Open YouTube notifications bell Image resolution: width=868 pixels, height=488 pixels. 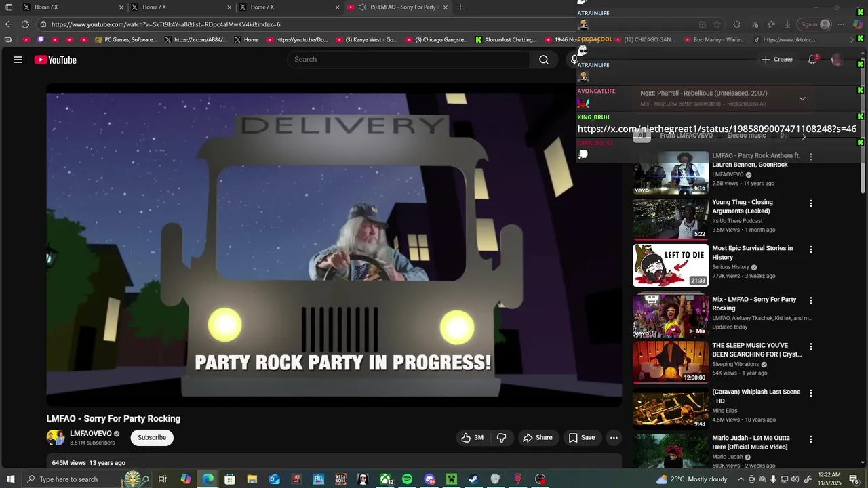[x=812, y=60]
